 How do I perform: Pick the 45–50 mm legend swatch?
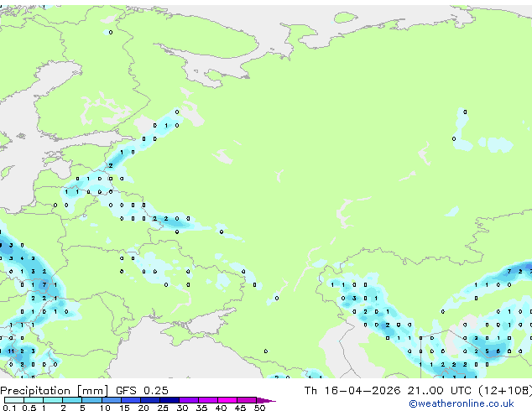(x=247, y=400)
